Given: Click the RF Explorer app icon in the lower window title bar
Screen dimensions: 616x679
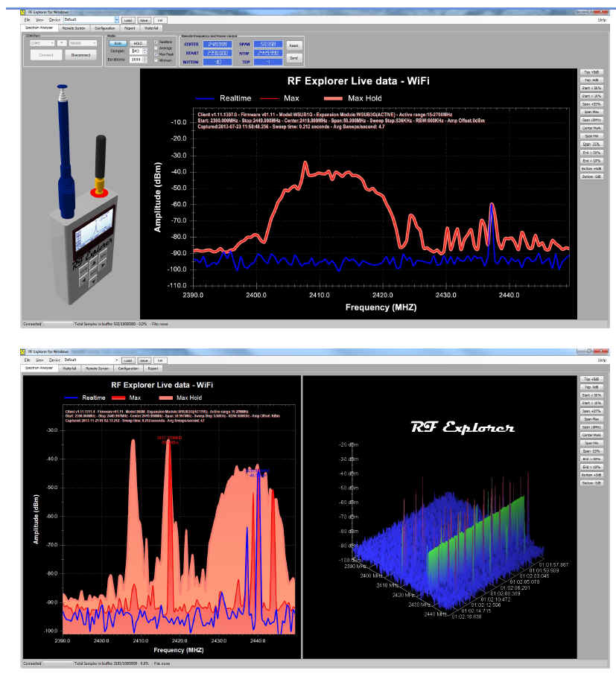Looking at the screenshot, I should tap(22, 351).
